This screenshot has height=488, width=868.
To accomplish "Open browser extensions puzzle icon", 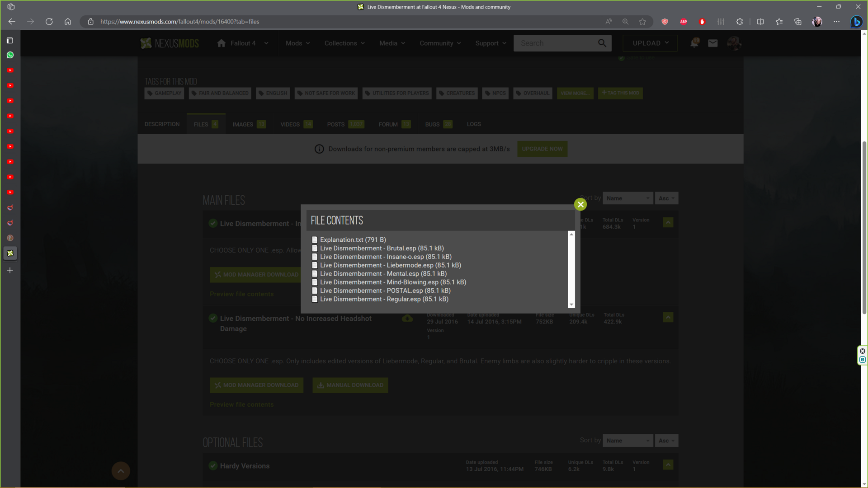I will (x=740, y=22).
